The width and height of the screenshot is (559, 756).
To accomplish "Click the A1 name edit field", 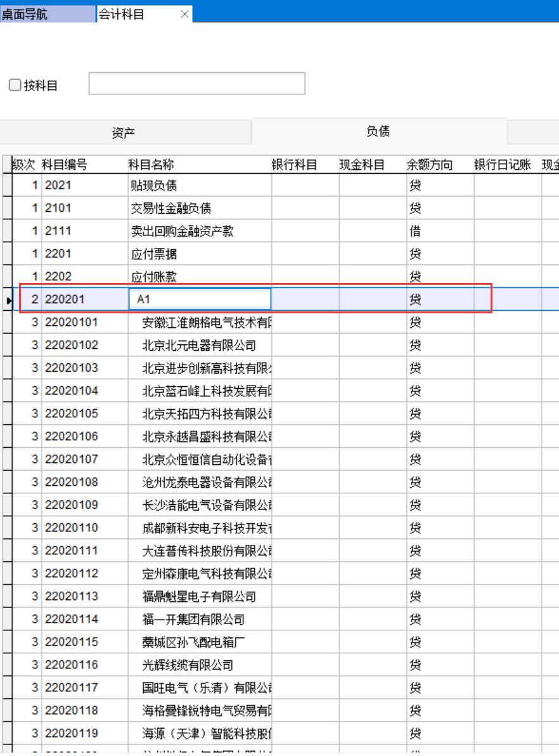I will pos(200,300).
